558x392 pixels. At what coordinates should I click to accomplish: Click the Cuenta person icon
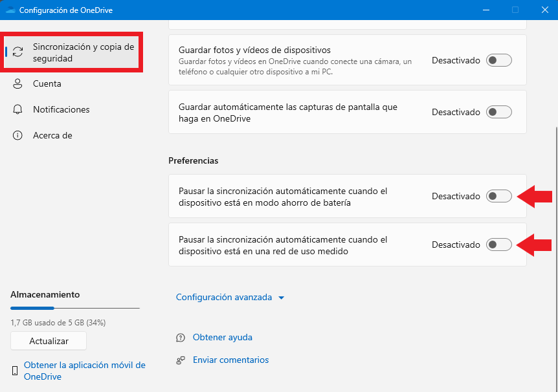tap(17, 83)
